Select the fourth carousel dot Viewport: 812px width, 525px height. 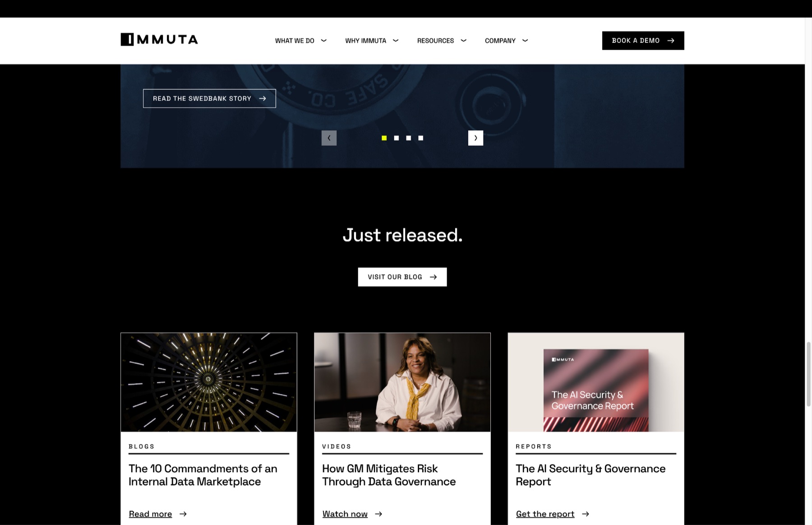click(x=420, y=138)
